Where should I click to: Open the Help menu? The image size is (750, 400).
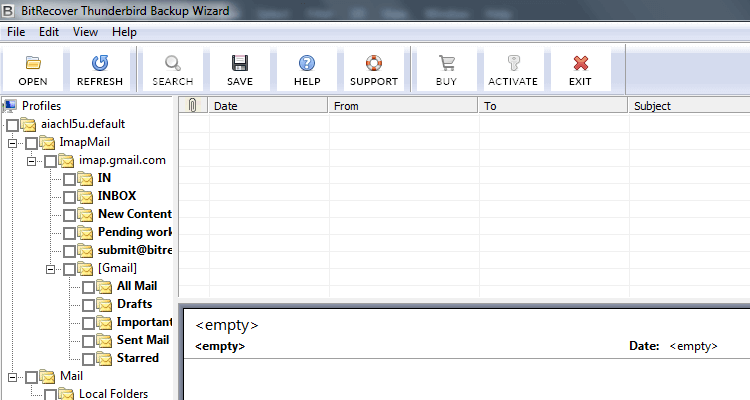click(124, 32)
